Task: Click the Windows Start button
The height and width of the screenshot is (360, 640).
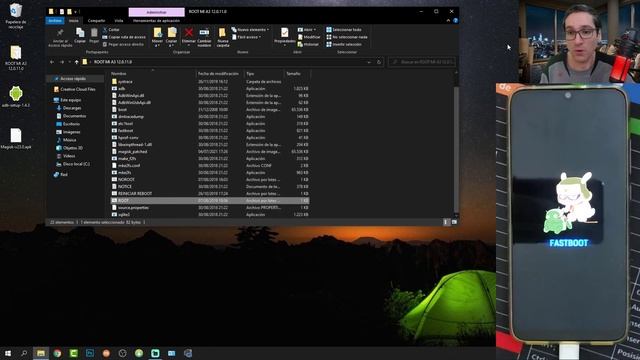Action: pos(8,353)
